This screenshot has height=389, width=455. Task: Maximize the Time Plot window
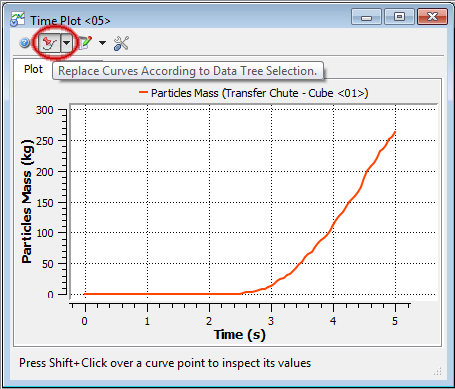pyautogui.click(x=399, y=17)
